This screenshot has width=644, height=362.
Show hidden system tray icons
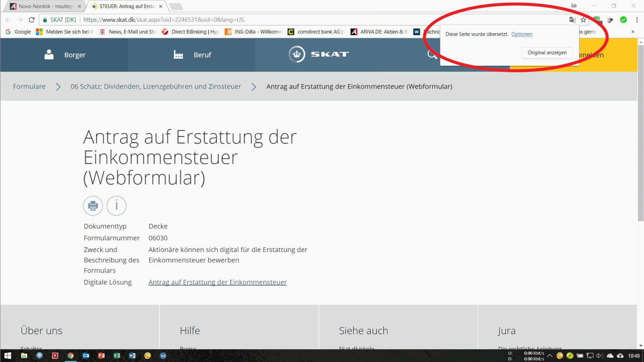click(550, 356)
